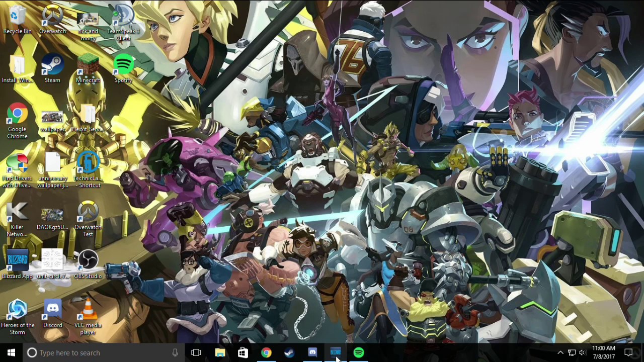
Task: Click the 'Type here to search' box
Action: (x=104, y=352)
